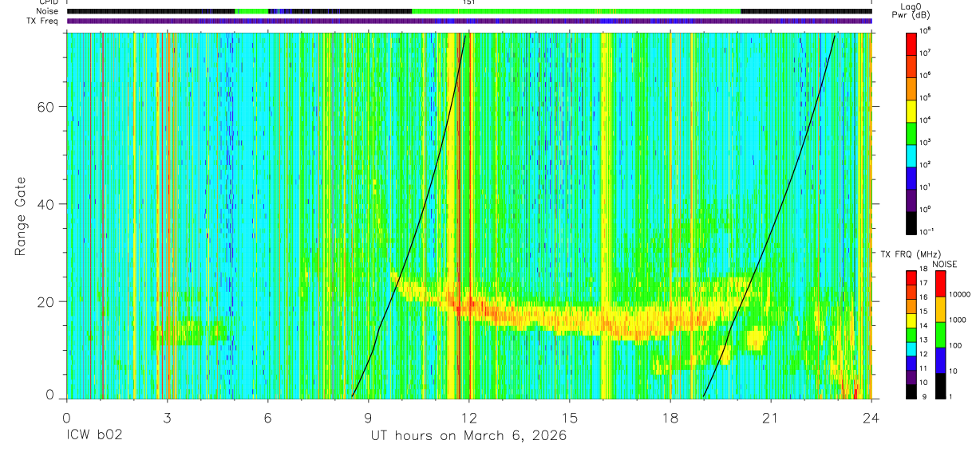Click the 'Noise' strip label at top left
This screenshot has height=452, width=980.
pyautogui.click(x=48, y=11)
